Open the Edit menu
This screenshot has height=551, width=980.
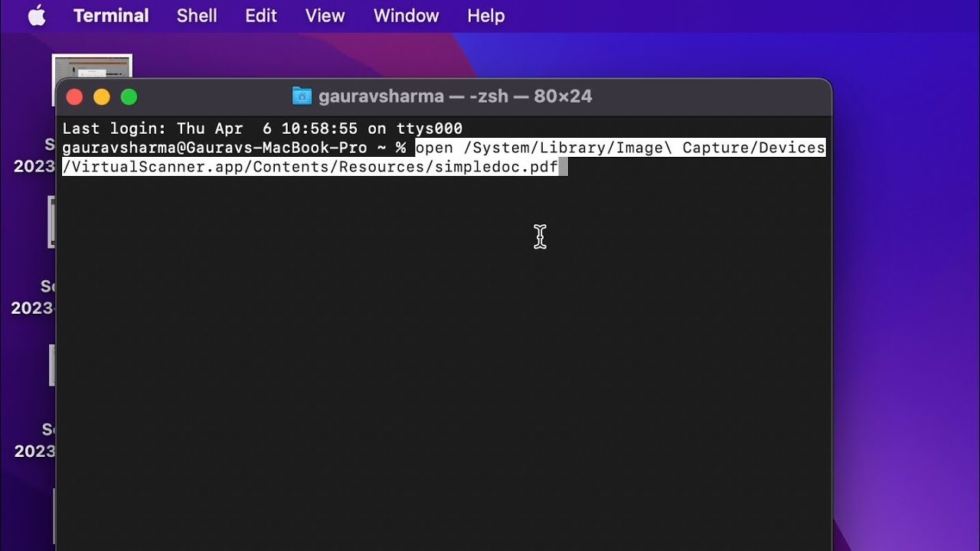(x=261, y=15)
